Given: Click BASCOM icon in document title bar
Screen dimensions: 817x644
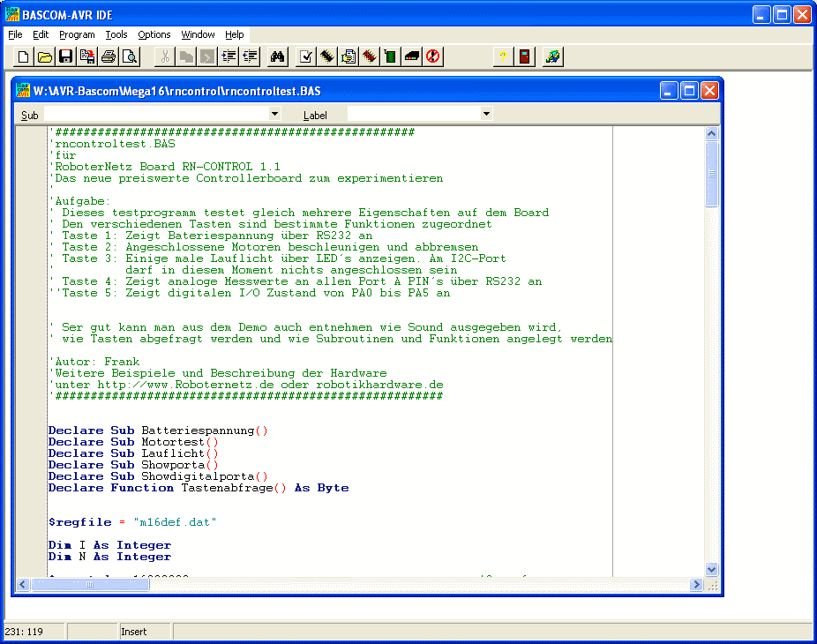Looking at the screenshot, I should point(23,90).
